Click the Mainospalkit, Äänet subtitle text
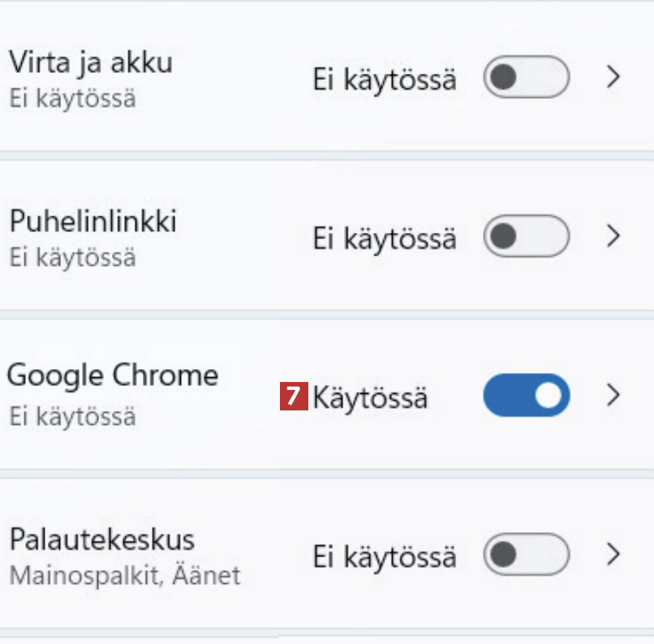654x644 pixels. 125,575
